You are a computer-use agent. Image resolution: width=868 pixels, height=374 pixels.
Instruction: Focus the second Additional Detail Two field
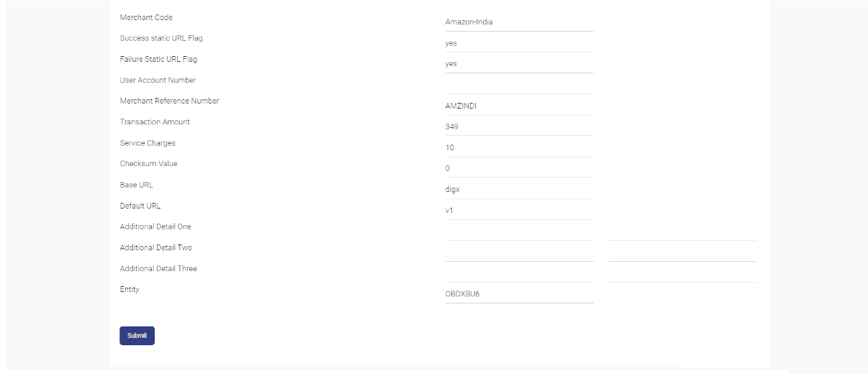coord(682,252)
